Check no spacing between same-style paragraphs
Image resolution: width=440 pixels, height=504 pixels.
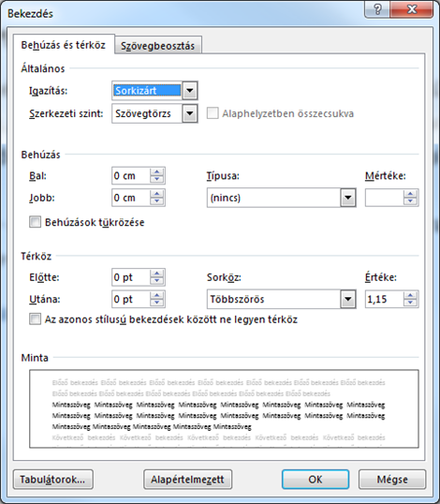[35, 319]
